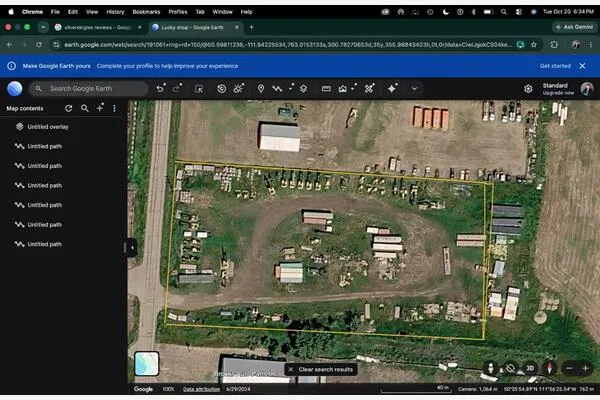Open the Apple menu
This screenshot has width=600, height=400.
click(x=11, y=12)
